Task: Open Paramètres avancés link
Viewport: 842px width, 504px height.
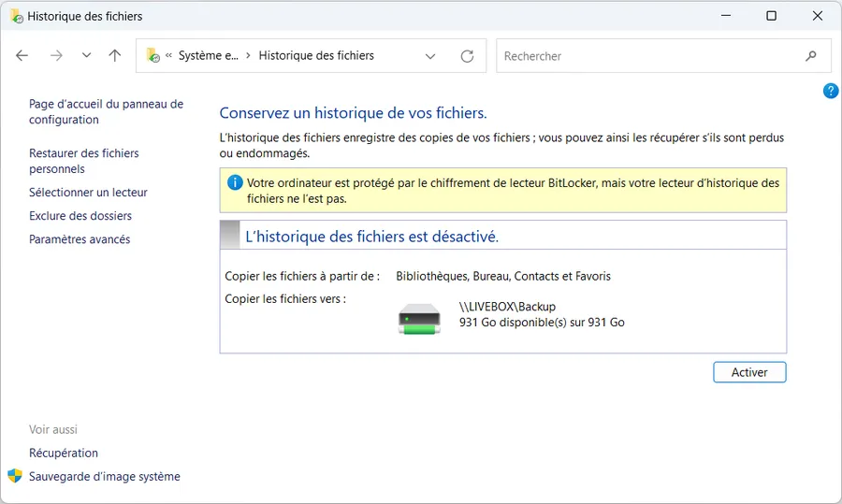Action: pyautogui.click(x=80, y=239)
